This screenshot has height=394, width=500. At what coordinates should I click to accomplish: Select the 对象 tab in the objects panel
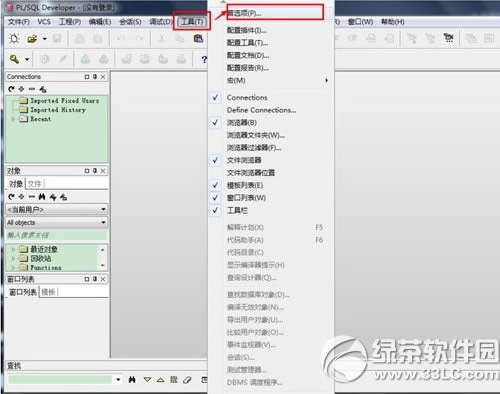(x=16, y=184)
